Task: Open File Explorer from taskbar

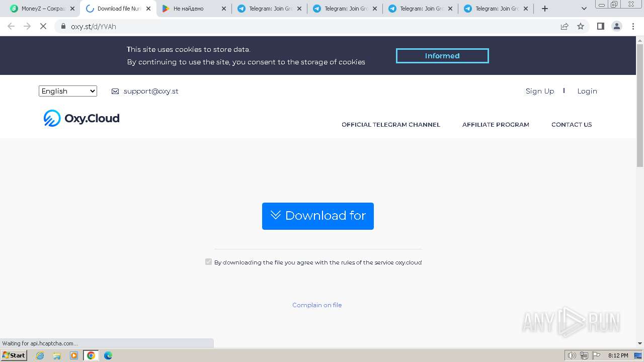Action: click(x=57, y=355)
